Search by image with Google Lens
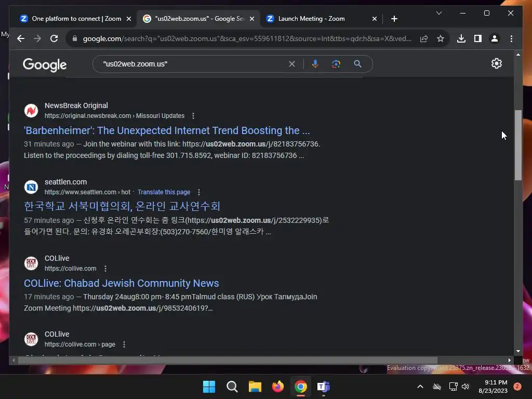The height and width of the screenshot is (399, 532). point(336,64)
